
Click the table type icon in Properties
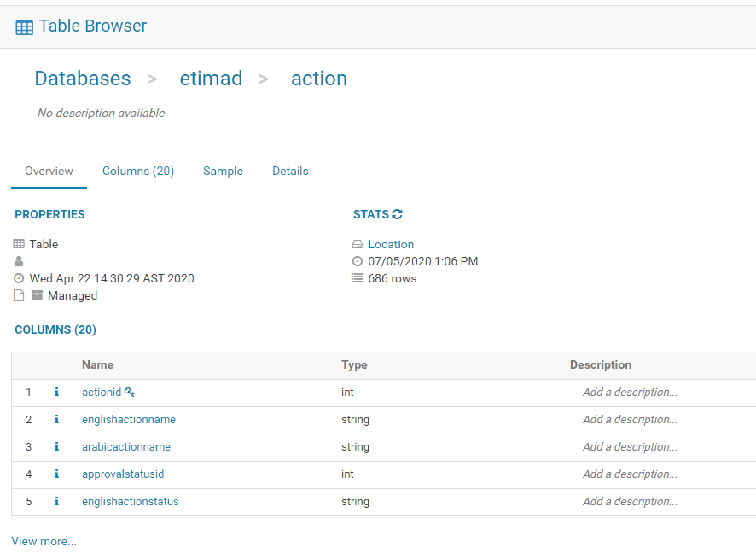click(x=19, y=244)
